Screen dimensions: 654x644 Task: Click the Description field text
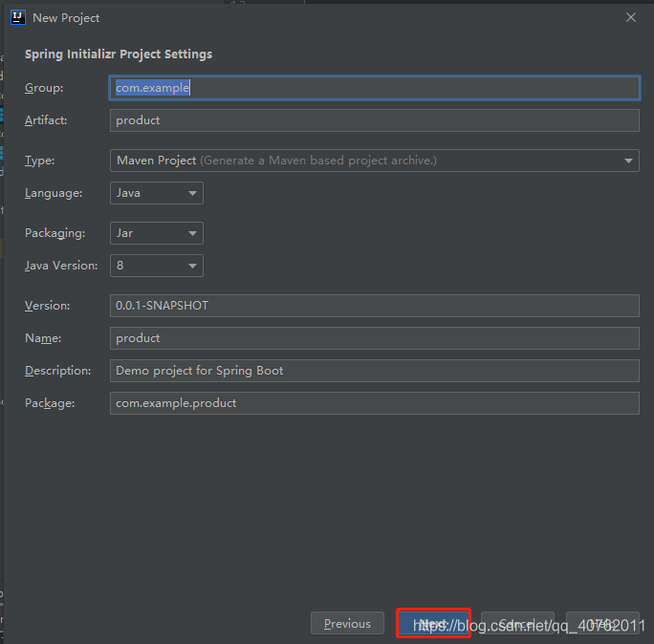coord(374,371)
